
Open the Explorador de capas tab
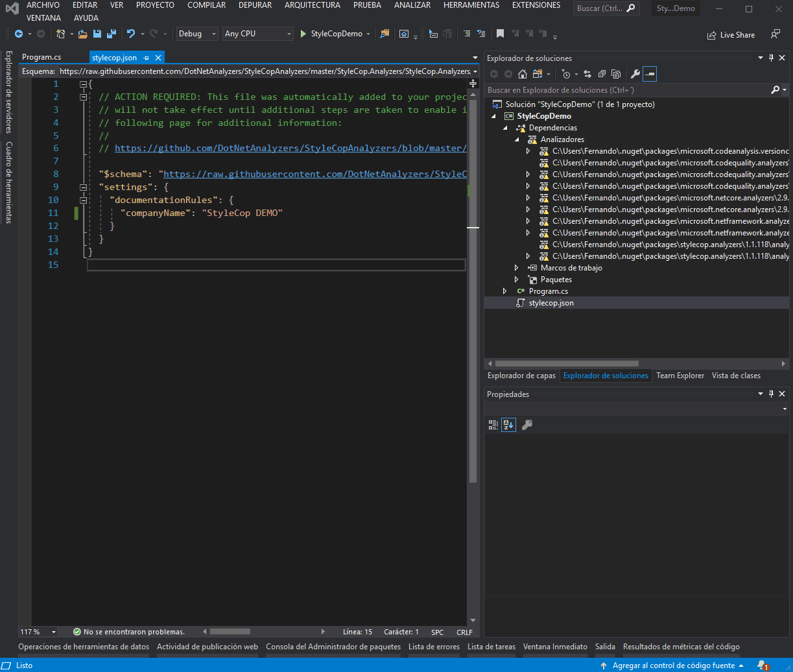tap(522, 376)
